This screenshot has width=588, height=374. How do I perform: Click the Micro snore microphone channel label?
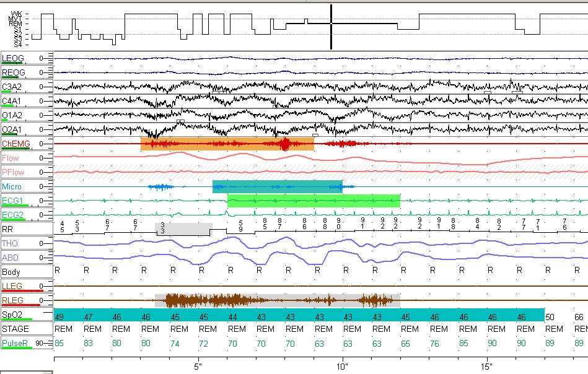pos(12,186)
